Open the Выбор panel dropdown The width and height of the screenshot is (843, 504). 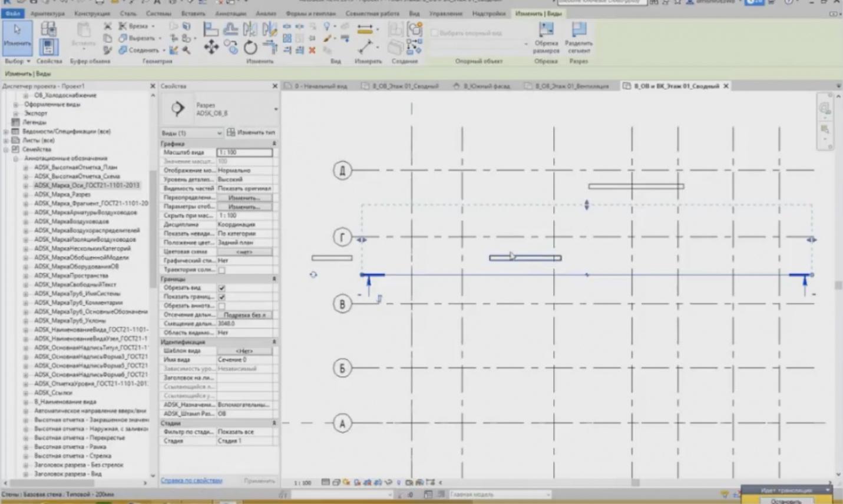[17, 61]
